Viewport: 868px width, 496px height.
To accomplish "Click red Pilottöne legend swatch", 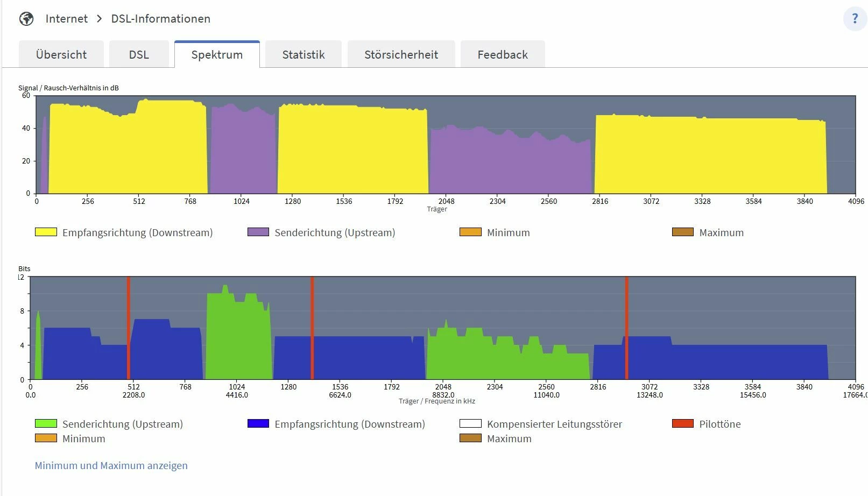I will tap(683, 423).
